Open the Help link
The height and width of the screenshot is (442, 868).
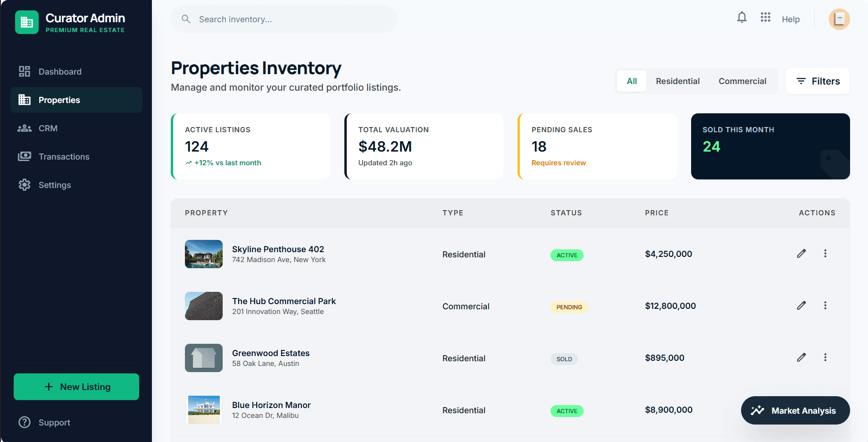click(x=791, y=19)
